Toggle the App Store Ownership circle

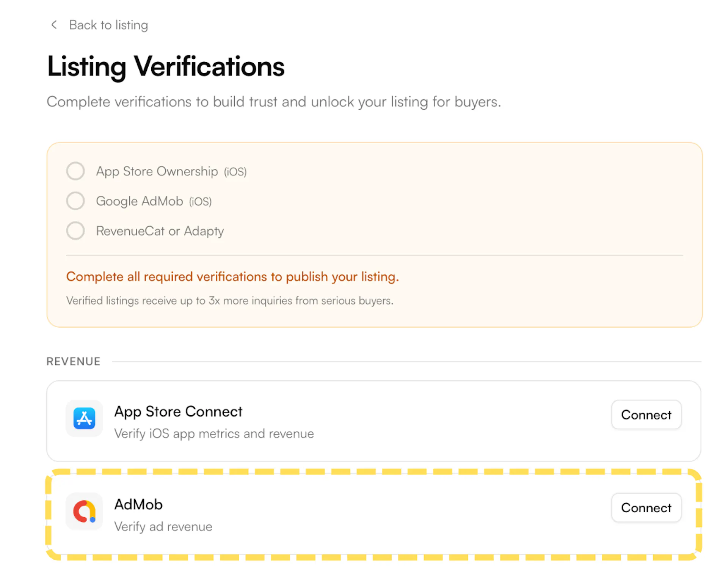(75, 171)
